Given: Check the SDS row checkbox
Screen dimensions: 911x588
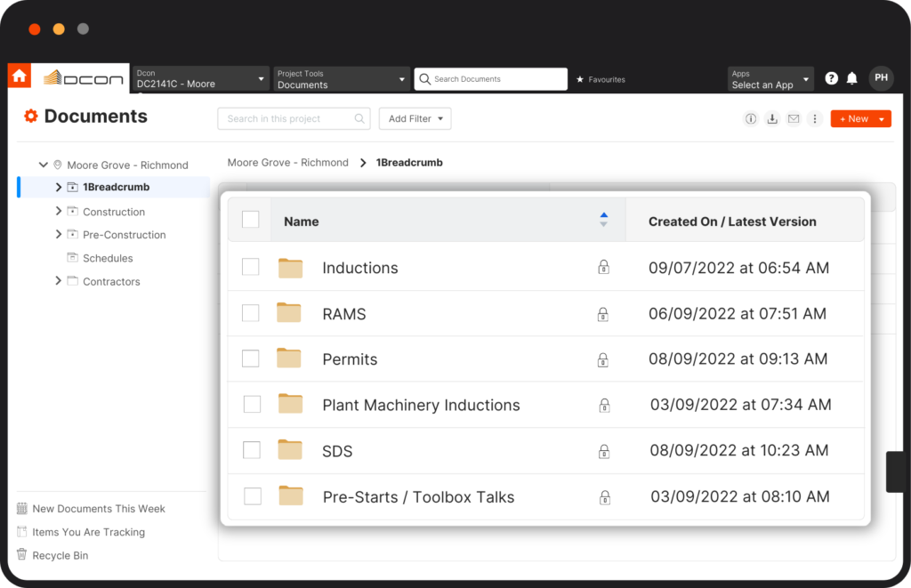Looking at the screenshot, I should click(x=252, y=450).
